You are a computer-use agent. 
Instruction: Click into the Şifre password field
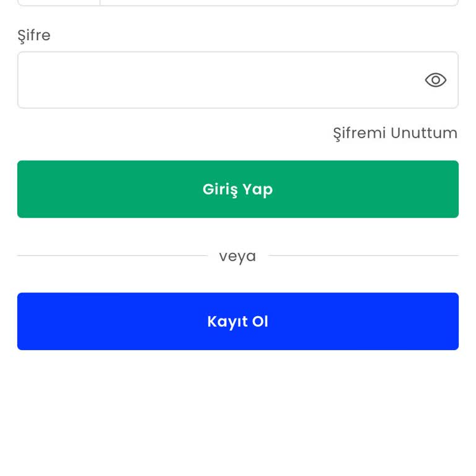pyautogui.click(x=217, y=80)
